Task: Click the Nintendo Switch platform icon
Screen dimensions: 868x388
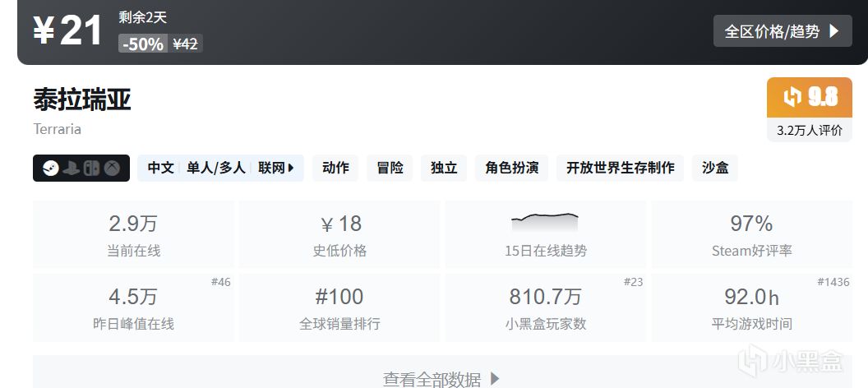Action: tap(91, 169)
